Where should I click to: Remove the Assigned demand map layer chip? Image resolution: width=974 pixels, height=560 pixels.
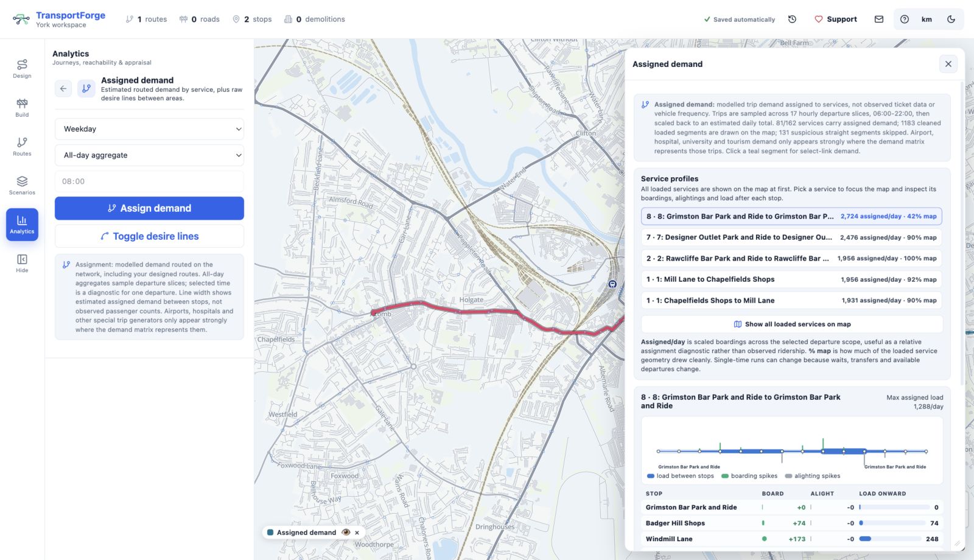tap(357, 533)
